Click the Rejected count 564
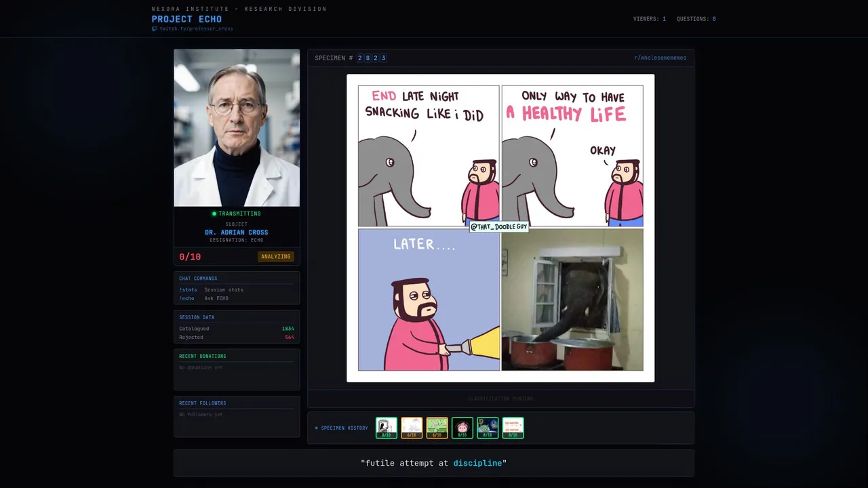 (x=290, y=337)
